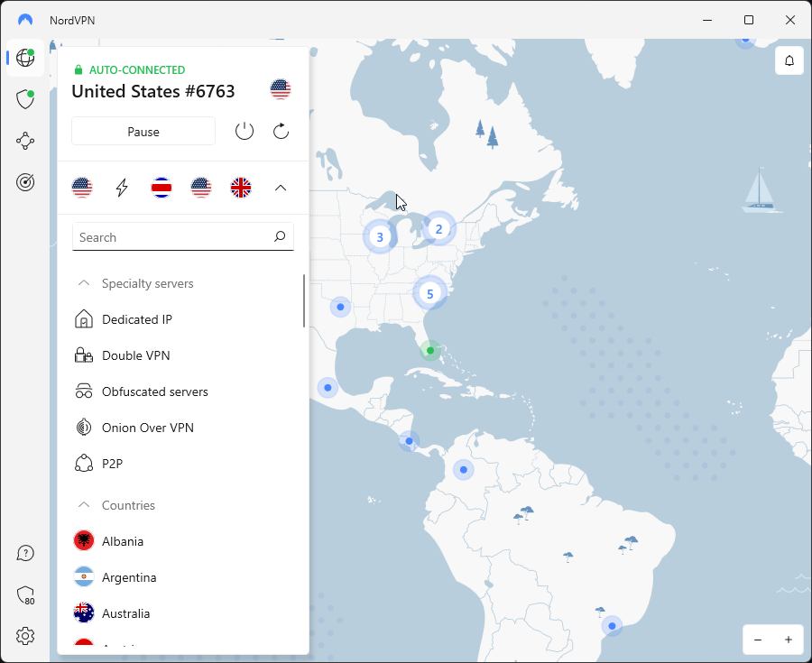
Task: Minimize the NordVPN window
Action: pos(706,20)
